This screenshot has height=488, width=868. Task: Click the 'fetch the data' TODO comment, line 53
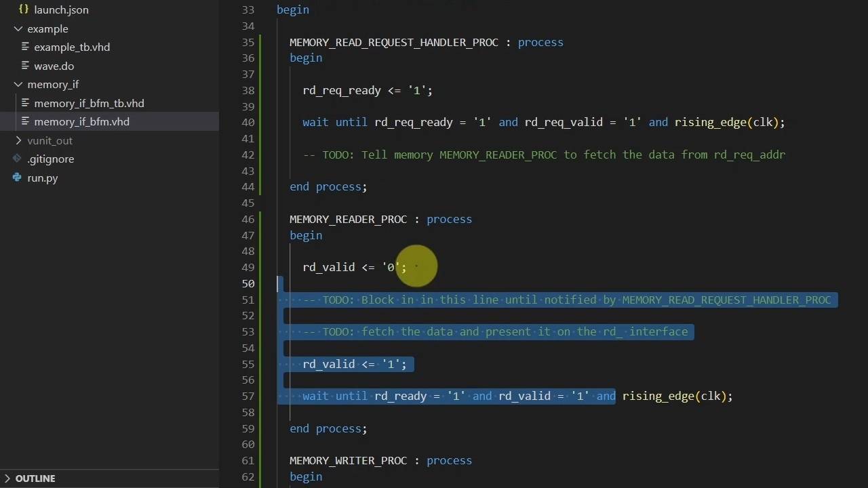(x=495, y=331)
